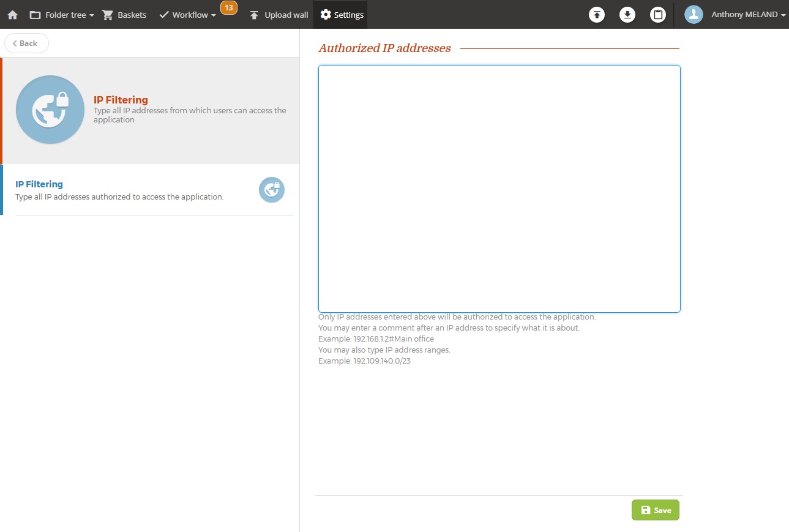Click the Back button
This screenshot has width=789, height=532.
pyautogui.click(x=26, y=43)
